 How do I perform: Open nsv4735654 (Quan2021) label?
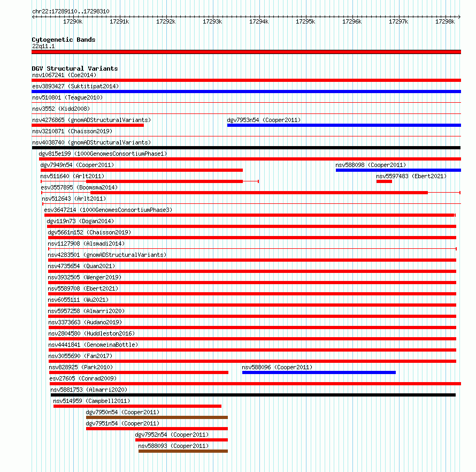[81, 266]
